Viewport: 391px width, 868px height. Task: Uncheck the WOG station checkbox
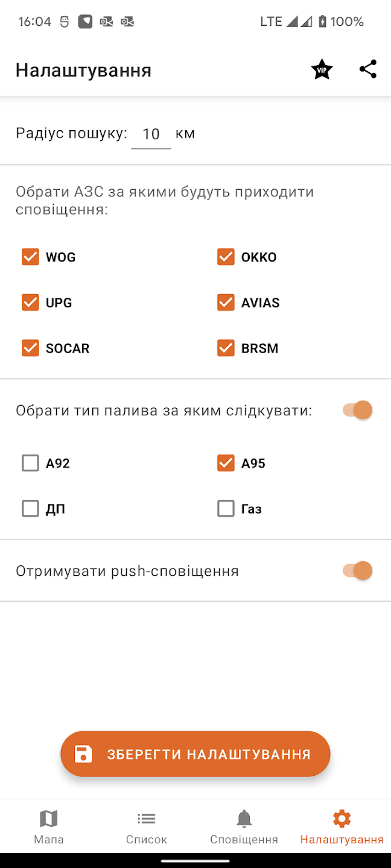[x=30, y=257]
